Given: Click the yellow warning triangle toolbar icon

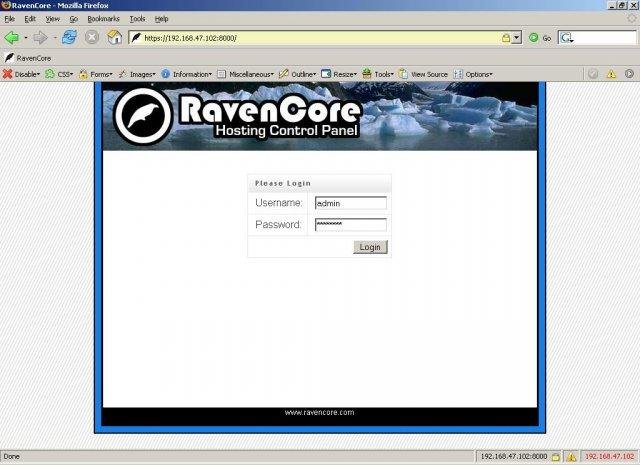Looking at the screenshot, I should point(611,74).
